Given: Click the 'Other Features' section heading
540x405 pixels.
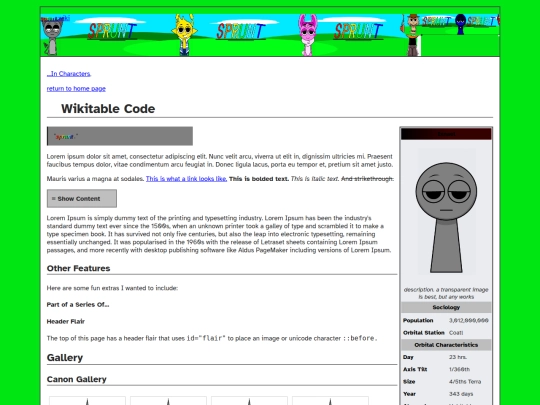Looking at the screenshot, I should point(79,268).
